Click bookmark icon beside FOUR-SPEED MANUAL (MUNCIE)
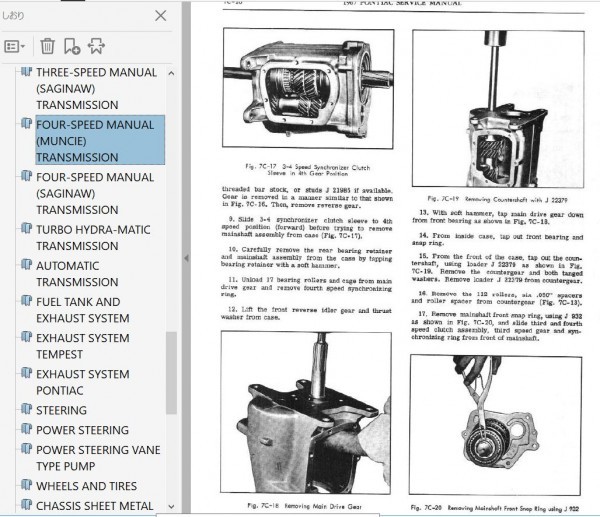Image resolution: width=600 pixels, height=517 pixels. [26, 123]
